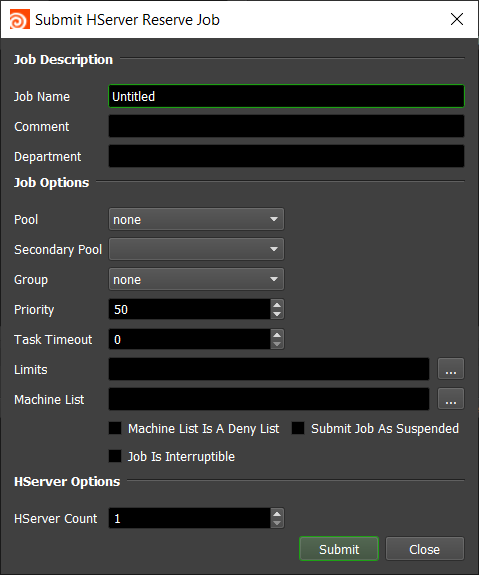The height and width of the screenshot is (575, 479).
Task: Select the Department input field
Action: [x=286, y=156]
